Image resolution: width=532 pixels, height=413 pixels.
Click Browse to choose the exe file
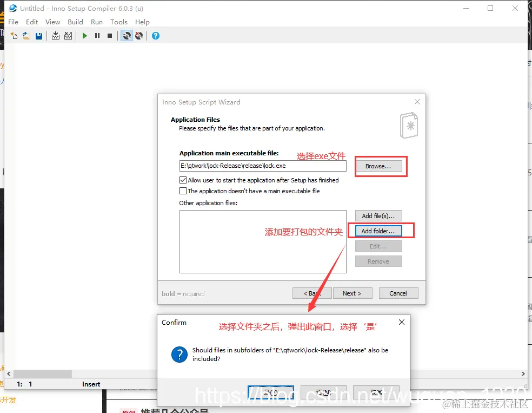(378, 166)
